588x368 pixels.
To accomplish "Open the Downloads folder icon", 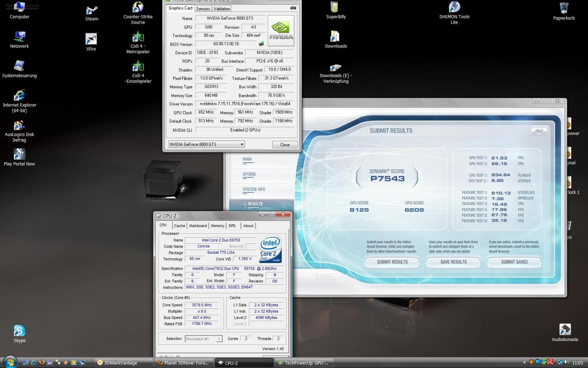I will click(336, 40).
